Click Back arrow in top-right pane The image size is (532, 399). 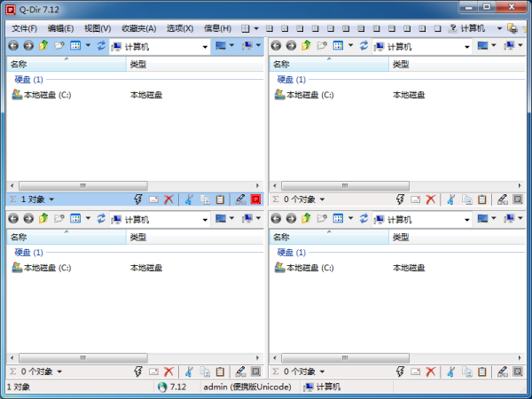(x=276, y=46)
